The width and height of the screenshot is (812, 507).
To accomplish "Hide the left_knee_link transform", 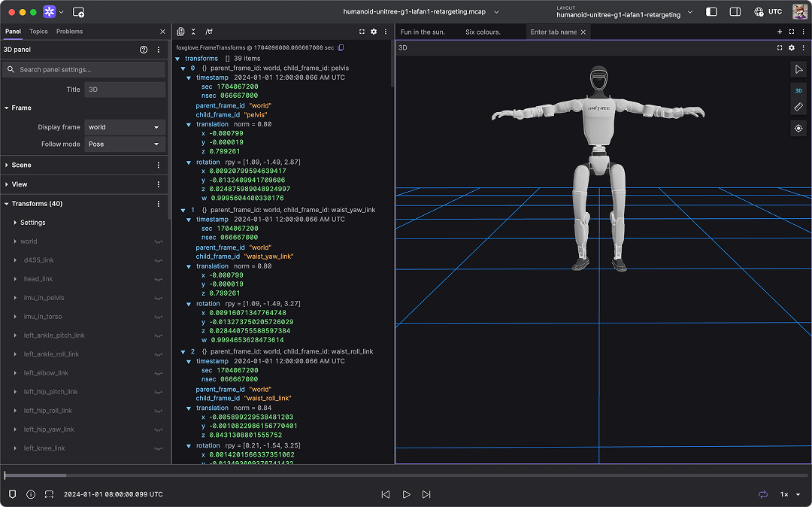I will pyautogui.click(x=159, y=448).
